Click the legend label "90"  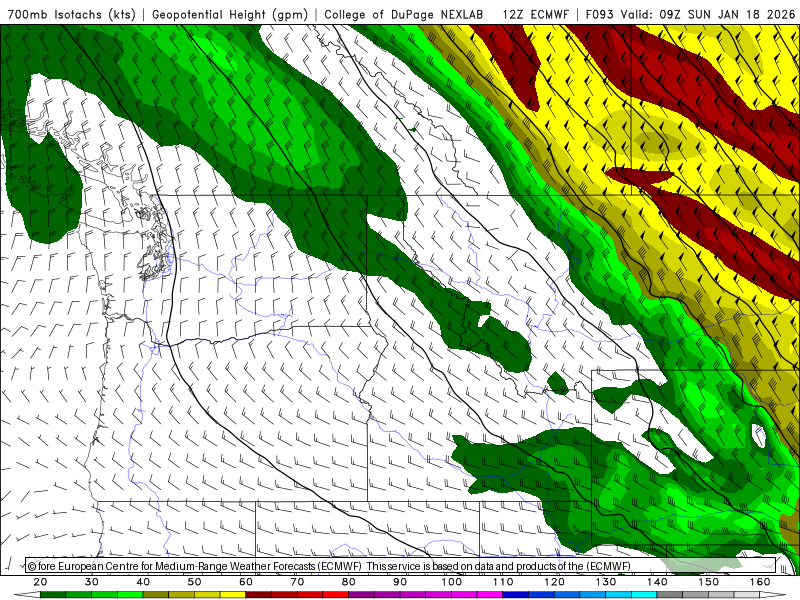[400, 582]
